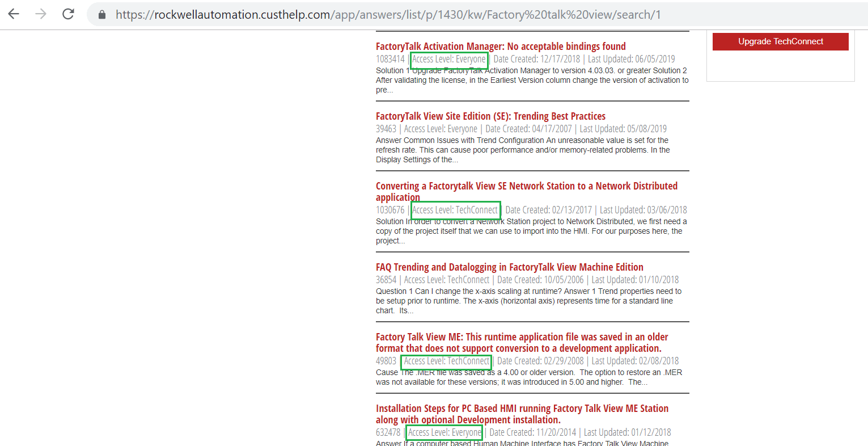Click 'Access Level: TechConnect' on article 1030676
868x446 pixels.
point(455,210)
